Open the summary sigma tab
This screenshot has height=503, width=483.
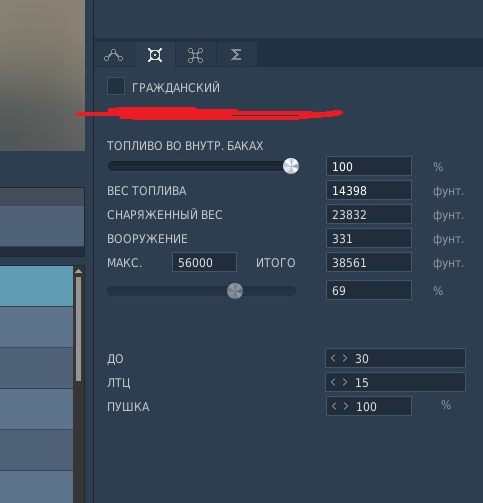coord(236,55)
